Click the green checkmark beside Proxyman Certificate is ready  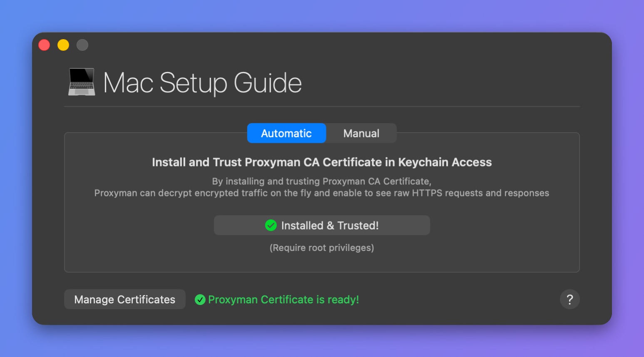pos(200,300)
